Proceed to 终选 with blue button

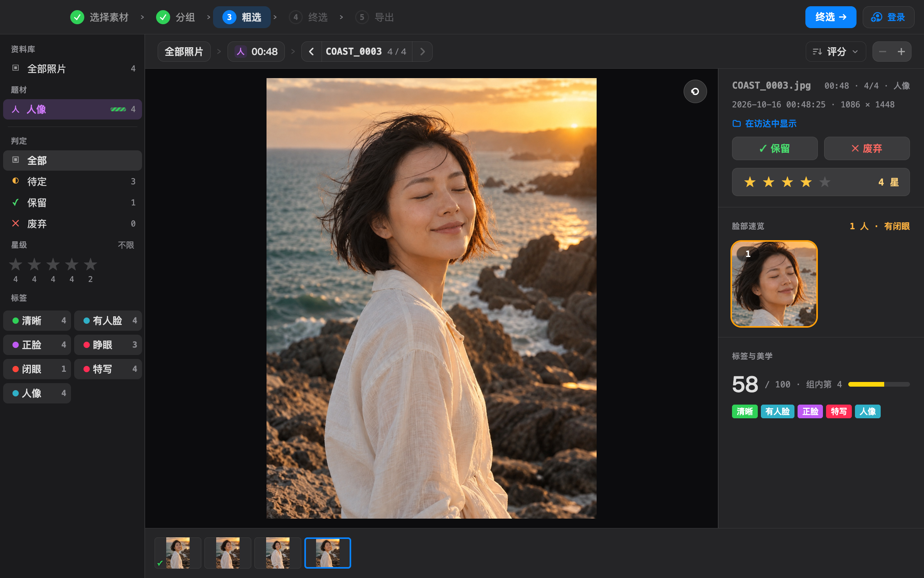tap(831, 17)
